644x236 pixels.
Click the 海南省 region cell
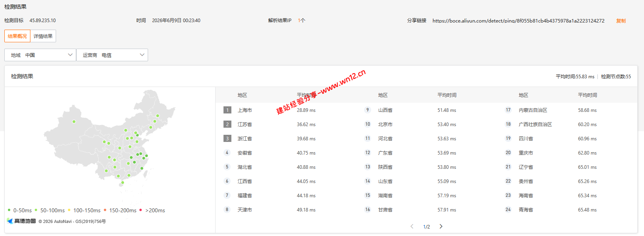point(526,196)
